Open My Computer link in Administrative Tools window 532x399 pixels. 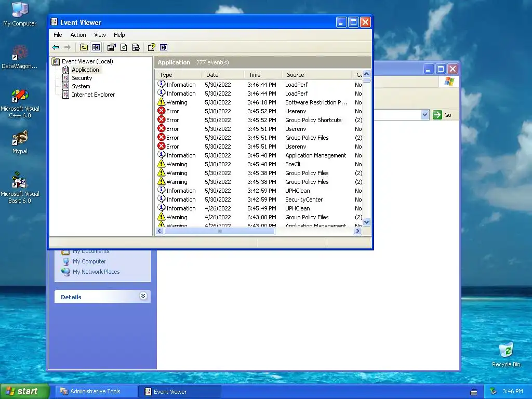89,262
